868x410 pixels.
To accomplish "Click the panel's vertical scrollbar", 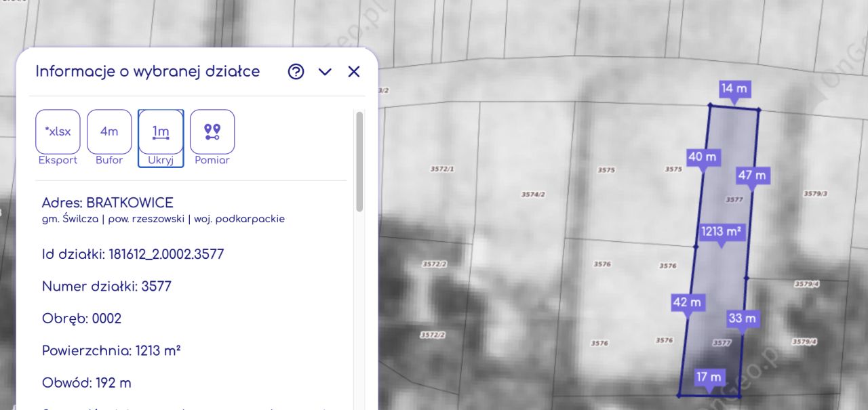I will click(x=359, y=161).
